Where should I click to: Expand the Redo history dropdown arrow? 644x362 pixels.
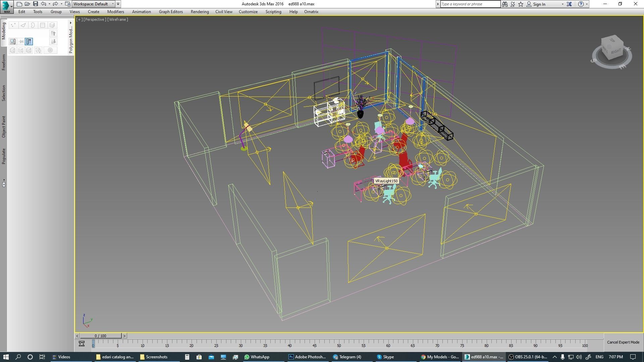(61, 4)
